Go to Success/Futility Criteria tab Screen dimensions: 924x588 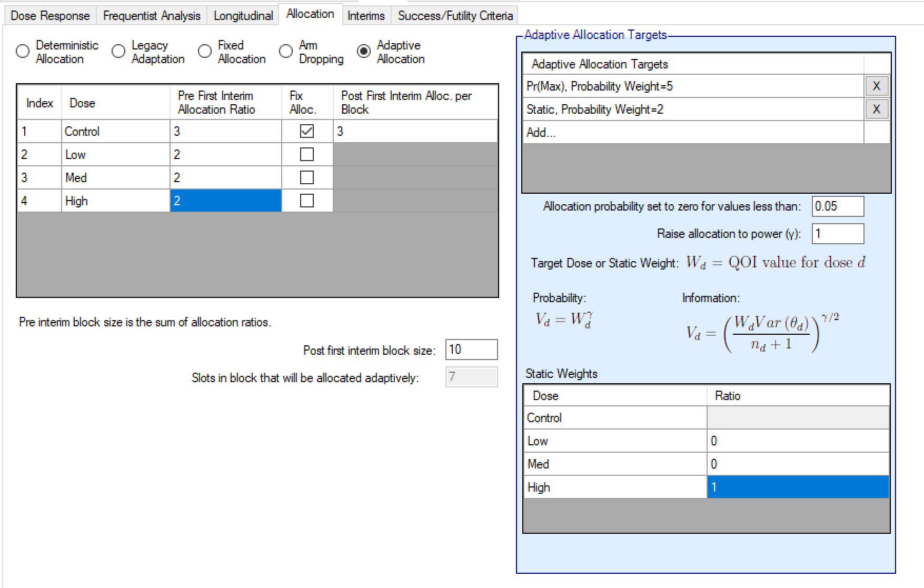click(x=455, y=16)
